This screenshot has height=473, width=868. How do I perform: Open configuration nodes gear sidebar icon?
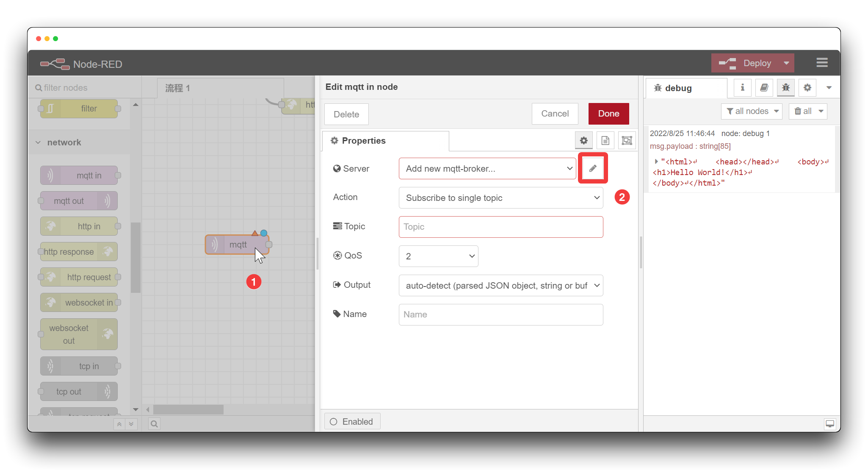coord(807,88)
